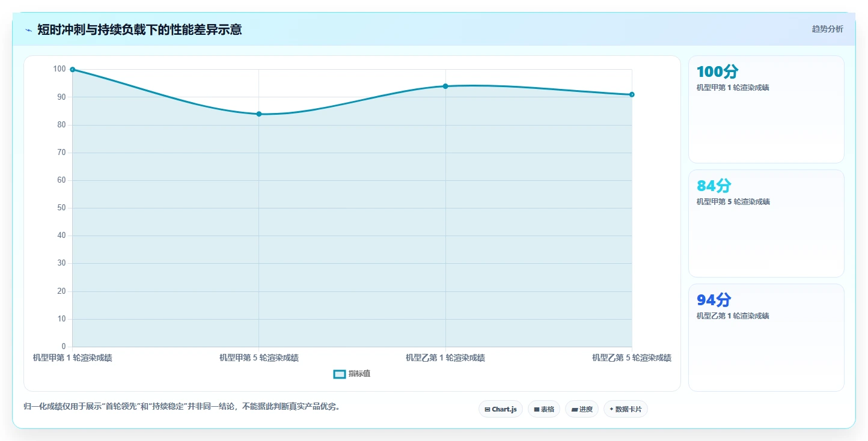Click the y-axis value 20
Viewport: 868px width, 441px height.
(61, 291)
